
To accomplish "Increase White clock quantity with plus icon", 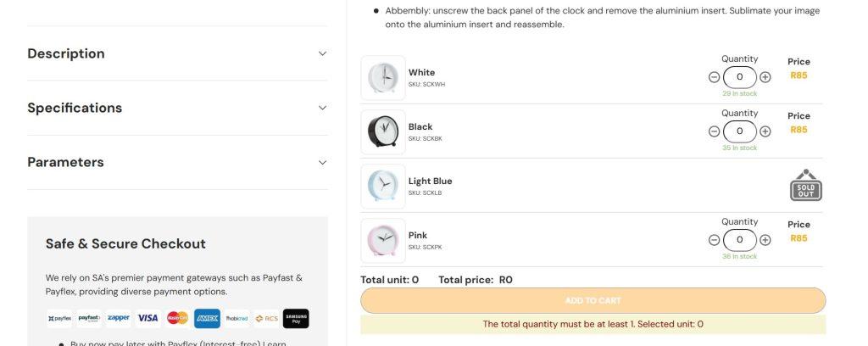I will point(765,77).
